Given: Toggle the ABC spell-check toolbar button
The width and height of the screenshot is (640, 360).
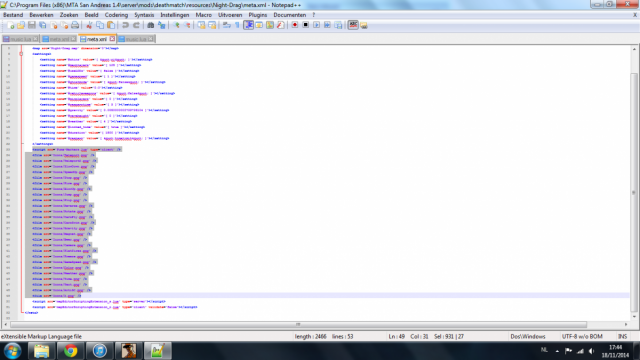Looking at the screenshot, I should [353, 25].
